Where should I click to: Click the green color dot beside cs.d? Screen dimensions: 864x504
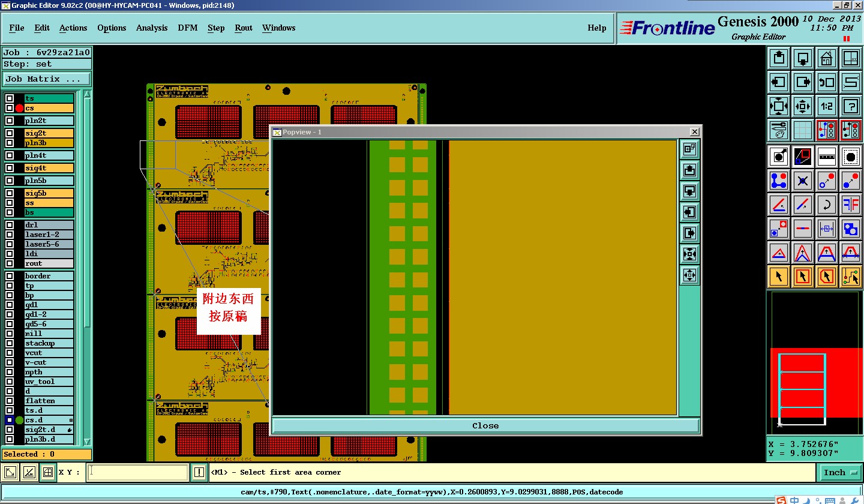(x=19, y=420)
